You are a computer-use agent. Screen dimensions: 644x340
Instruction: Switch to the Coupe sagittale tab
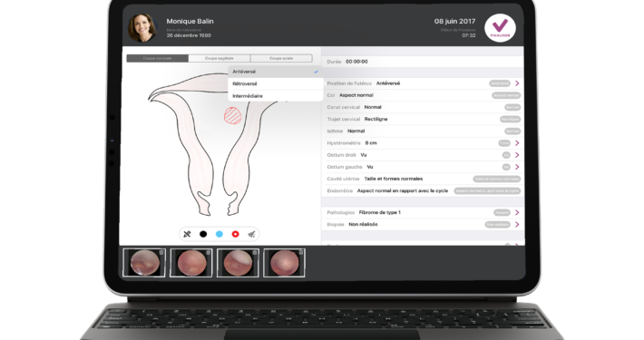[x=220, y=58]
